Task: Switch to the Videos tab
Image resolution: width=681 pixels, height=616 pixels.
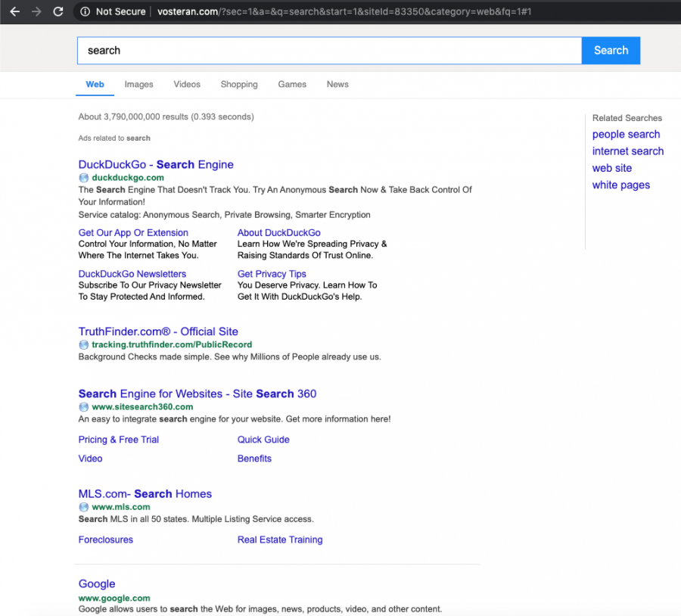Action: pos(187,84)
